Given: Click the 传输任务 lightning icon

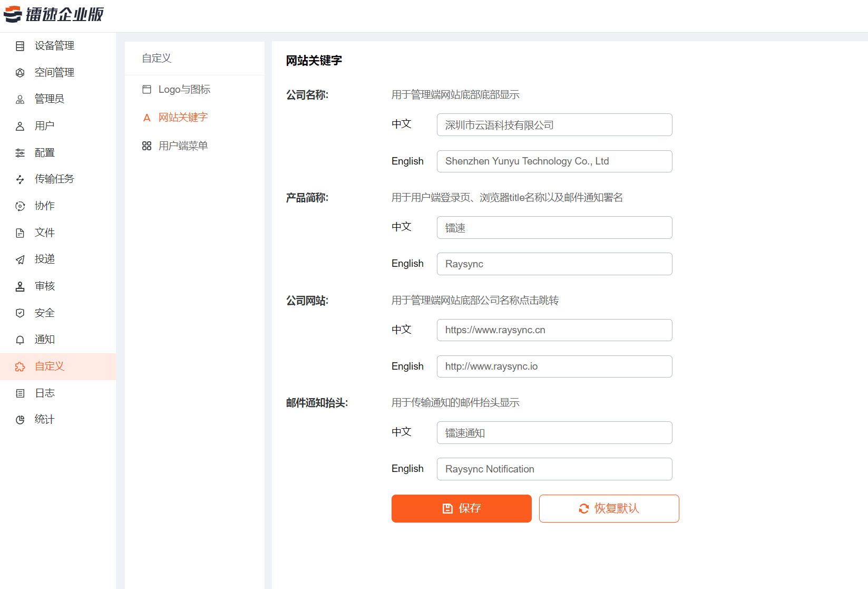Looking at the screenshot, I should tap(20, 180).
